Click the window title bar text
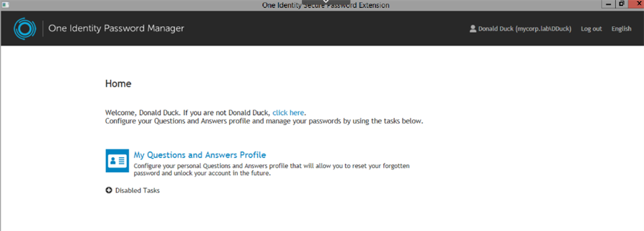 point(326,6)
